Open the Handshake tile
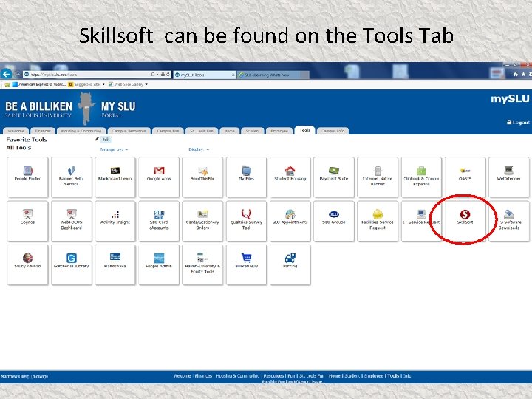 click(x=115, y=265)
